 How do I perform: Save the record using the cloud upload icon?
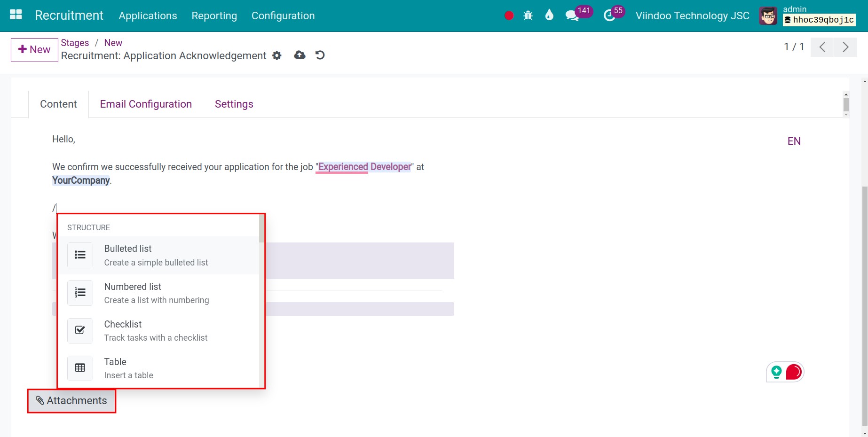point(300,55)
